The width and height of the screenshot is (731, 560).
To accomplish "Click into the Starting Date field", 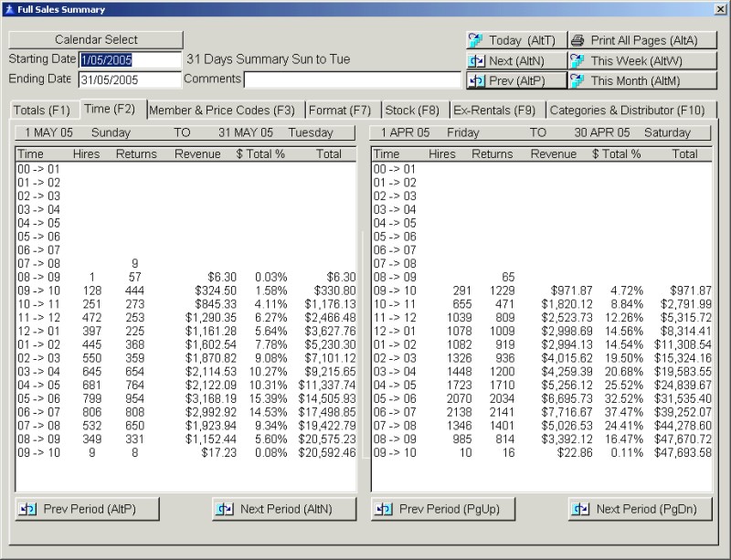I will pyautogui.click(x=130, y=59).
